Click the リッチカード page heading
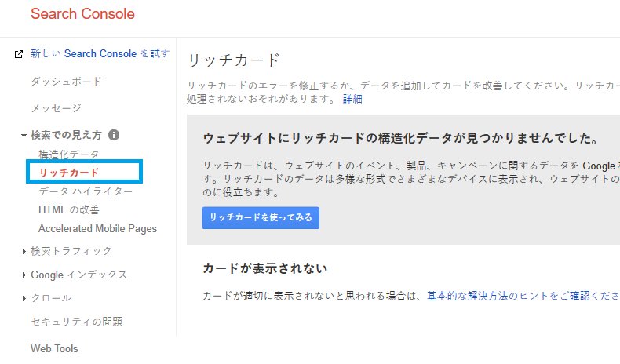This screenshot has width=620, height=364. point(234,60)
